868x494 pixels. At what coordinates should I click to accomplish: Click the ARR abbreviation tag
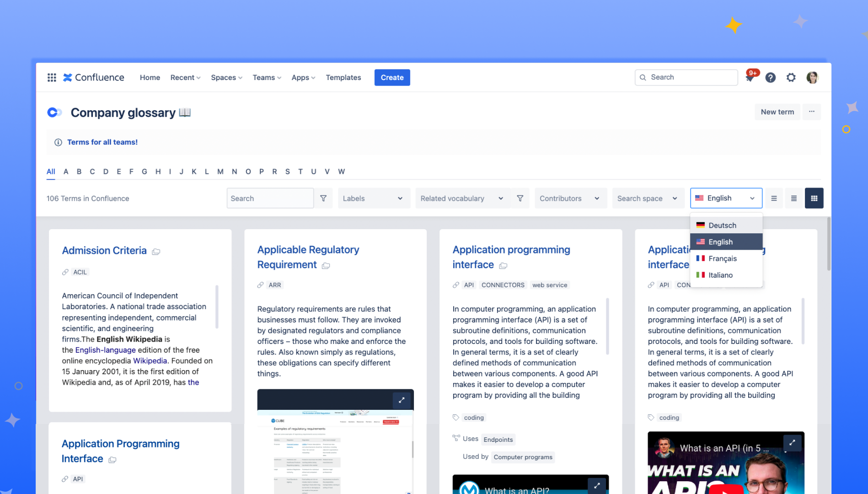point(275,285)
